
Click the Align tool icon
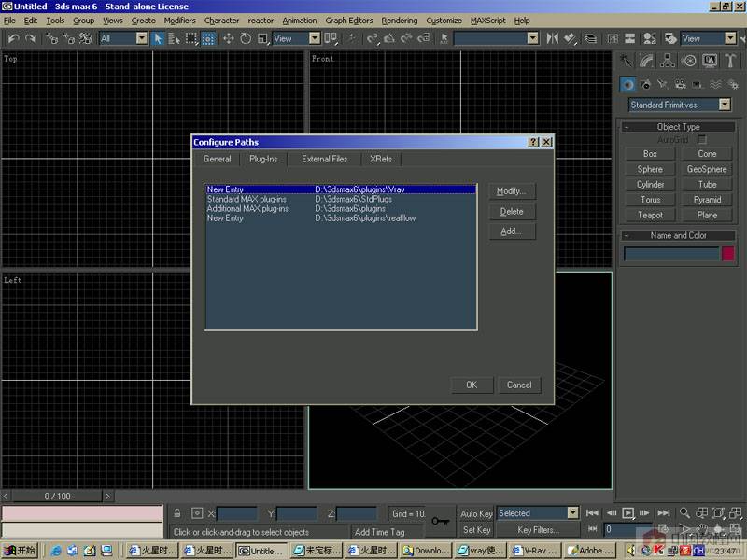[570, 38]
